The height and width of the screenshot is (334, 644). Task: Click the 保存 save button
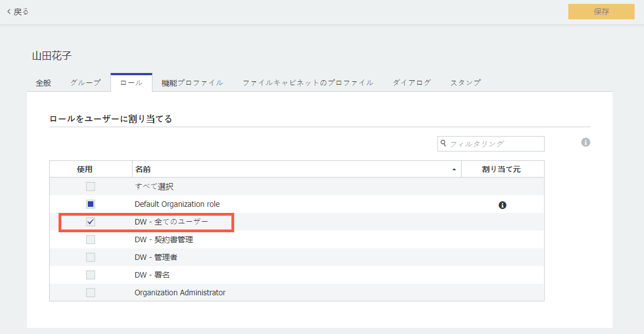click(601, 12)
